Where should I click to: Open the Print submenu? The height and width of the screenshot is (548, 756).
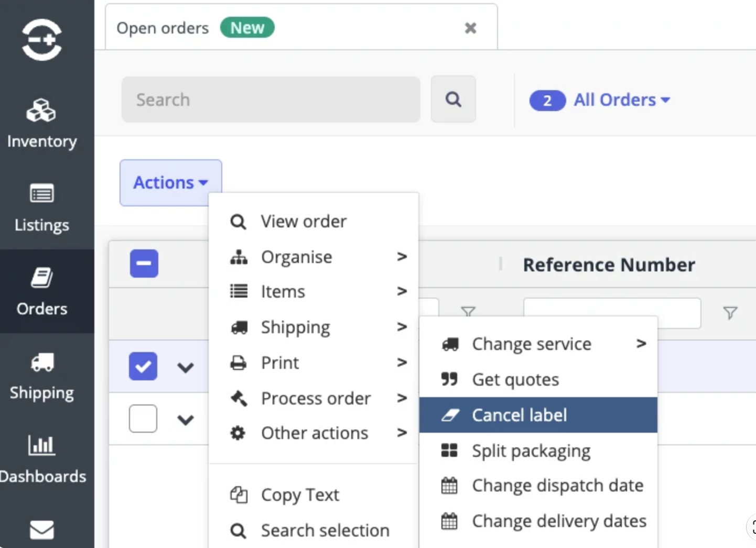(x=314, y=363)
